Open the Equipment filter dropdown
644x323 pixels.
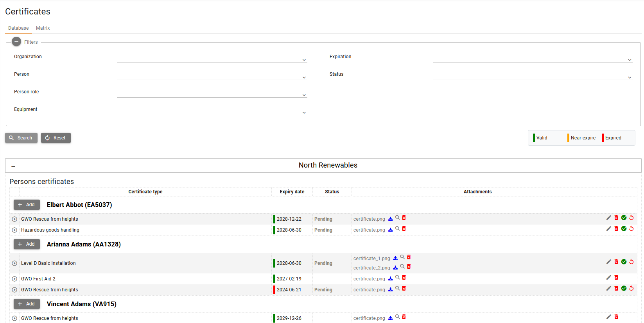212,110
